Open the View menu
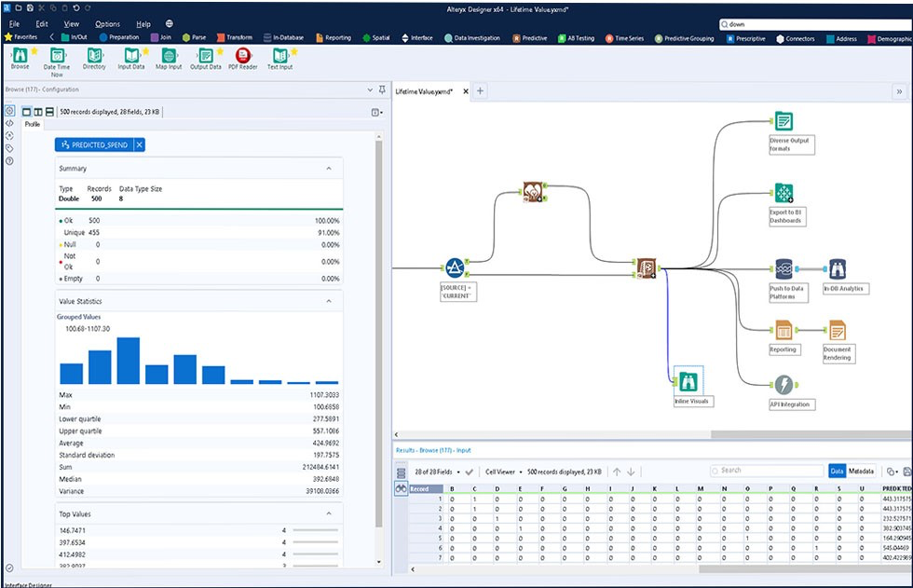Image resolution: width=913 pixels, height=588 pixels. (72, 24)
